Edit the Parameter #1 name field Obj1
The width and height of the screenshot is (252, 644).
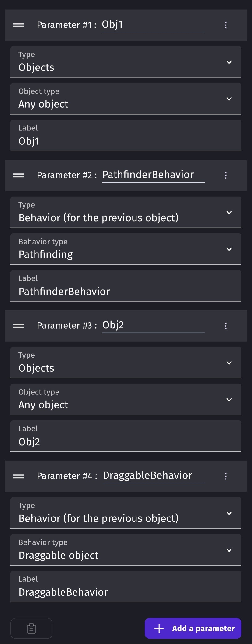pos(153,25)
